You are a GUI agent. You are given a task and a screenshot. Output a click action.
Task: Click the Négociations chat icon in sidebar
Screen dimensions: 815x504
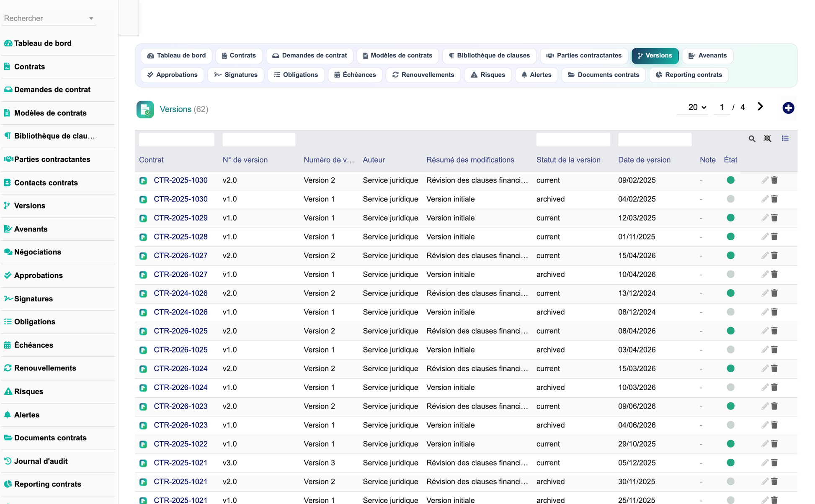[8, 252]
